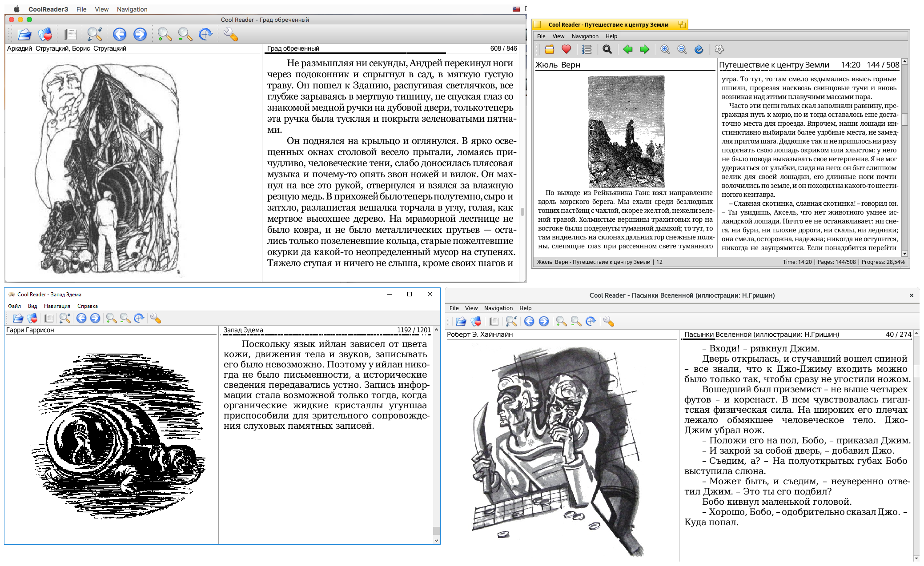The height and width of the screenshot is (566, 924).
Task: Click Жюль Верн cover illustration thumbnail
Action: (626, 131)
